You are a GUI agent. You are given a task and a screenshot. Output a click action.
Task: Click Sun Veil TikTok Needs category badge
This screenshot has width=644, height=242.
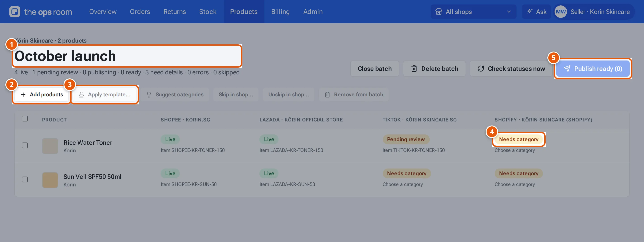pyautogui.click(x=407, y=173)
